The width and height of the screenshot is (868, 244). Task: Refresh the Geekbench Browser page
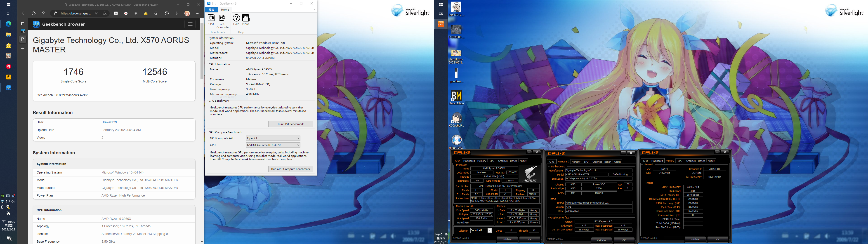click(34, 14)
